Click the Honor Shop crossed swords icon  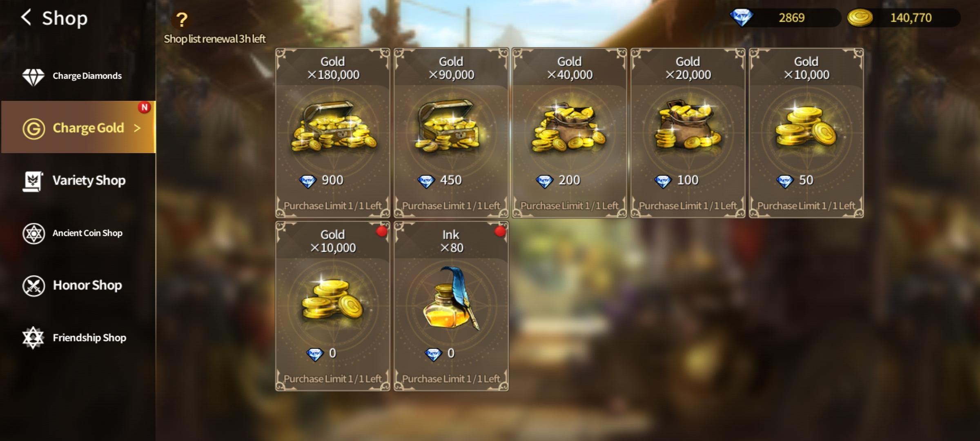[33, 285]
